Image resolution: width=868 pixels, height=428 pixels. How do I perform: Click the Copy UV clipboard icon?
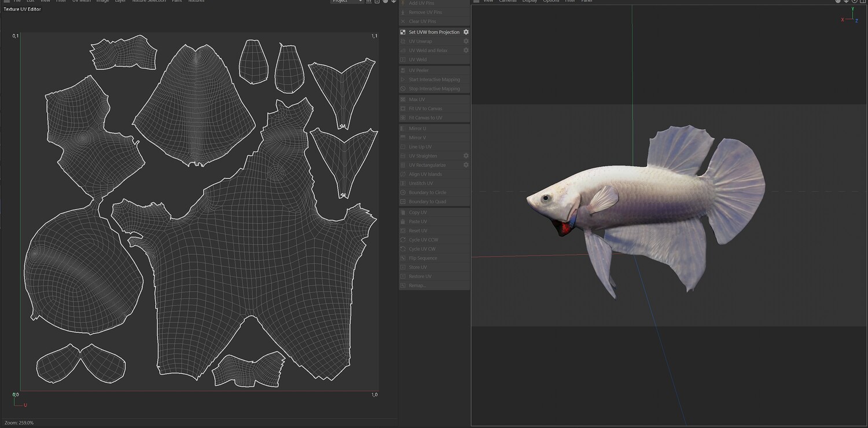[403, 213]
